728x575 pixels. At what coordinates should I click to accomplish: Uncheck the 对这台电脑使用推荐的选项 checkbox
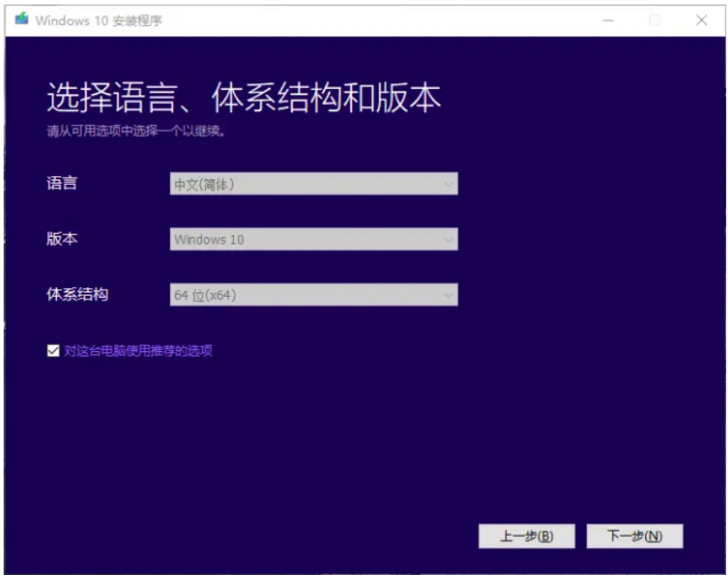(52, 351)
